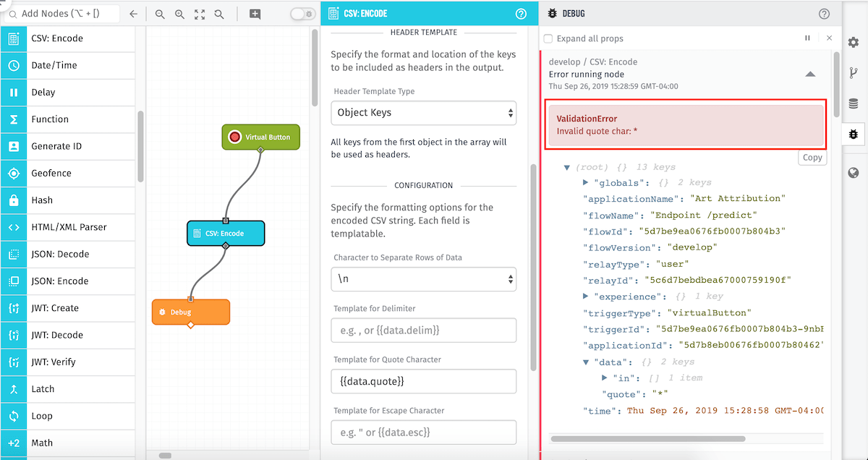This screenshot has width=868, height=460.
Task: Select the HTML/XML Parser palette node
Action: coord(68,227)
